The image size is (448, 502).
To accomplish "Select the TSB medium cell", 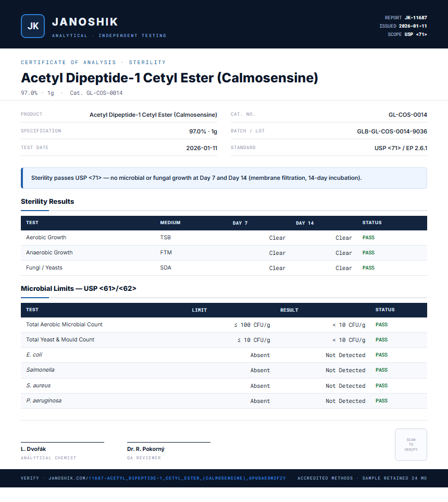I will (x=166, y=237).
